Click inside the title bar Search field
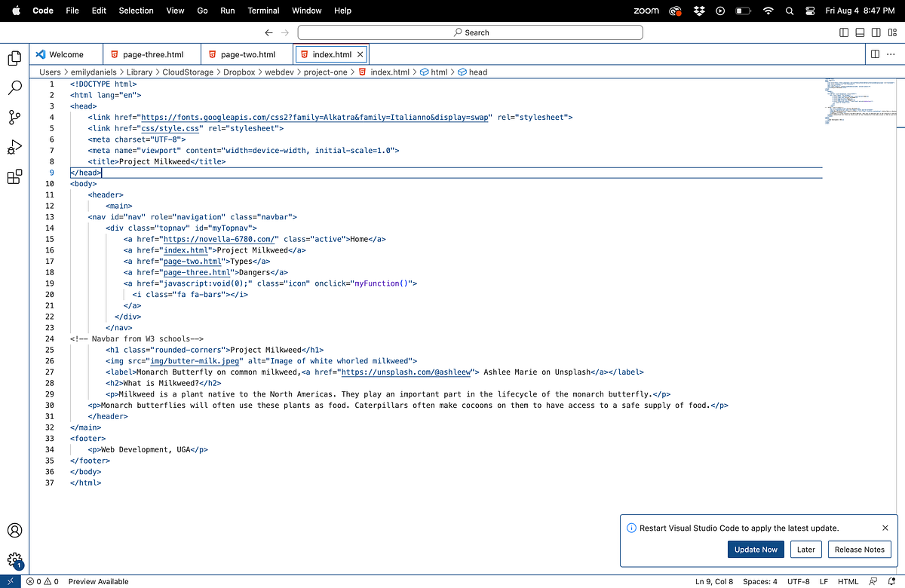The width and height of the screenshot is (905, 588). 471,32
